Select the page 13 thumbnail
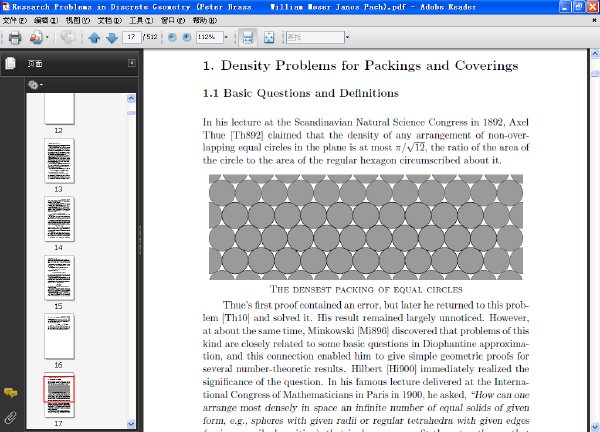The image size is (600, 432). 59,161
